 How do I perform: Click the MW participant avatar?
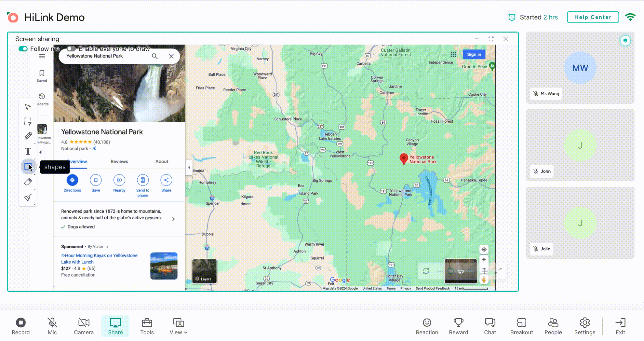tap(580, 68)
